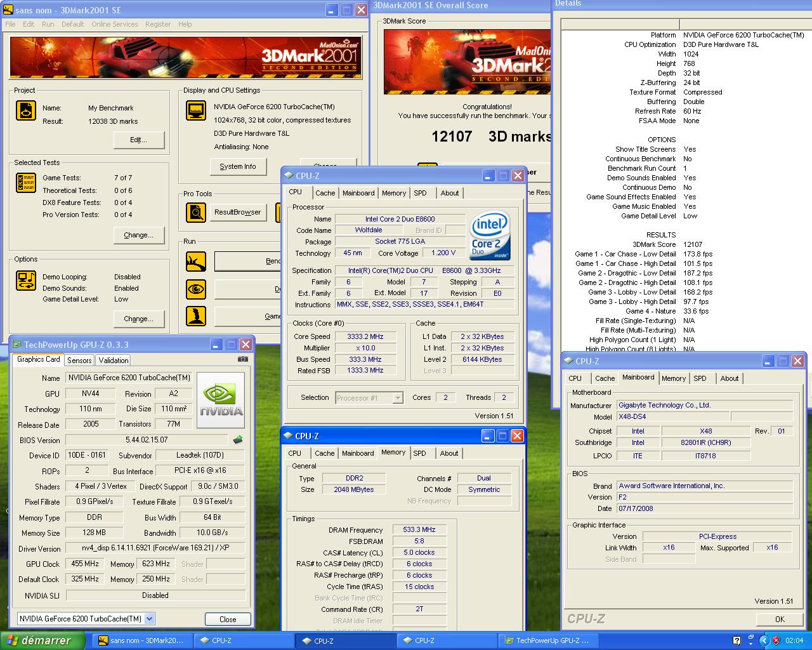Open the Register menu
The height and width of the screenshot is (650, 812).
[158, 24]
